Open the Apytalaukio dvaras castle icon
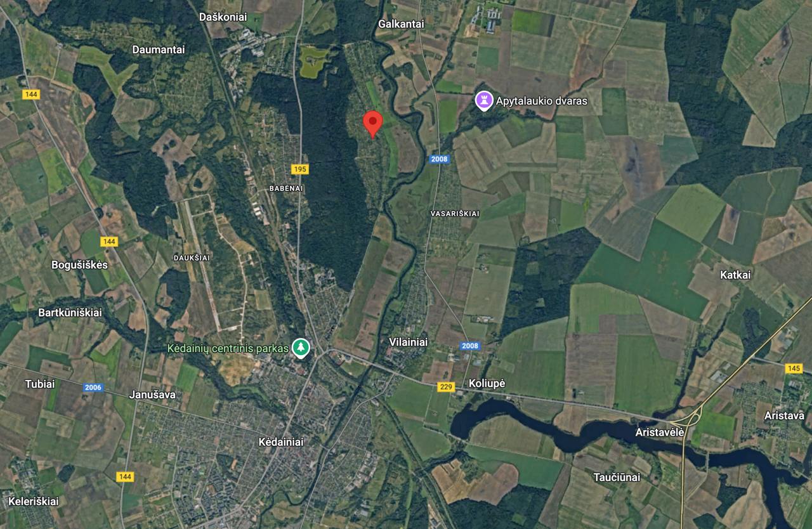Viewport: 812px width, 529px height. point(484,100)
